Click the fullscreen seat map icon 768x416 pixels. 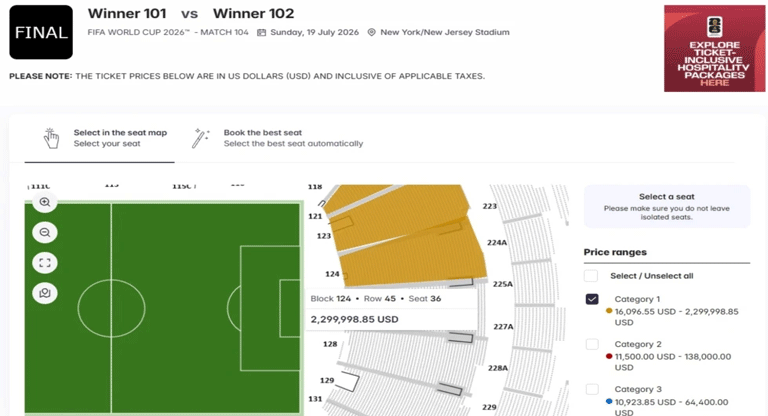45,263
